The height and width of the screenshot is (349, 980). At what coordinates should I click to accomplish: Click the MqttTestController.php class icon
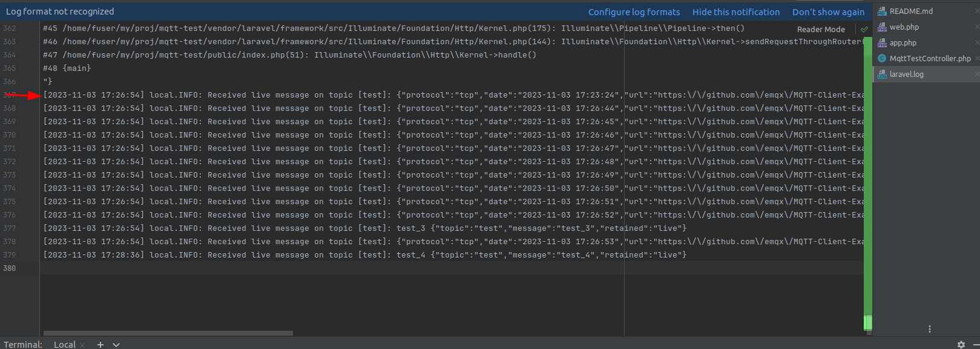[882, 59]
